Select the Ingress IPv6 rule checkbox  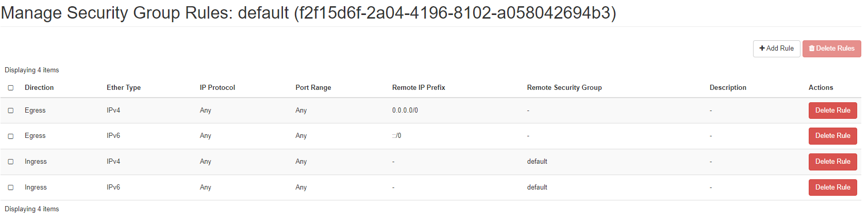[11, 187]
